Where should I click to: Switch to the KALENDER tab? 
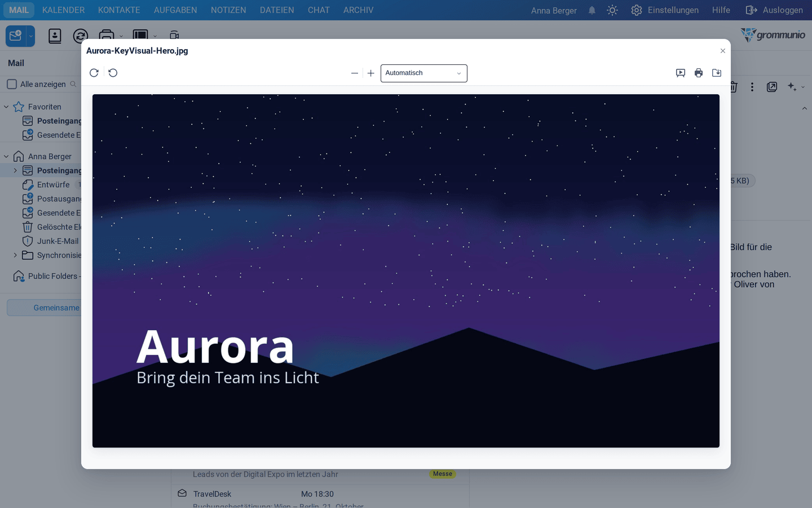tap(64, 10)
